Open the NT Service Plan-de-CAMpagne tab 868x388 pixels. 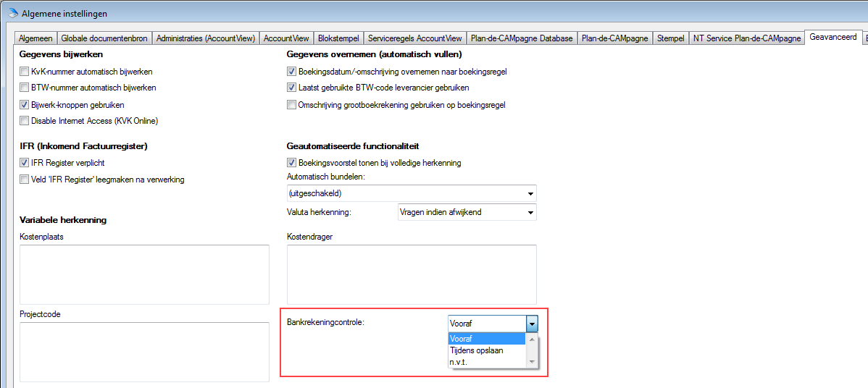coord(747,38)
